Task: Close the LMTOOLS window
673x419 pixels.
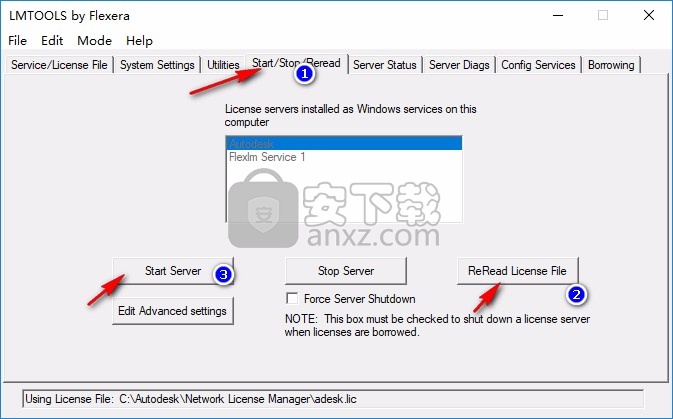Action: point(647,15)
